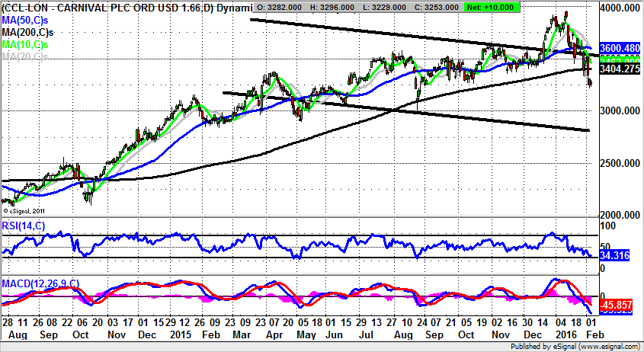644x352 pixels.
Task: Click the MA(10,C) green indicator label
Action: coord(24,46)
